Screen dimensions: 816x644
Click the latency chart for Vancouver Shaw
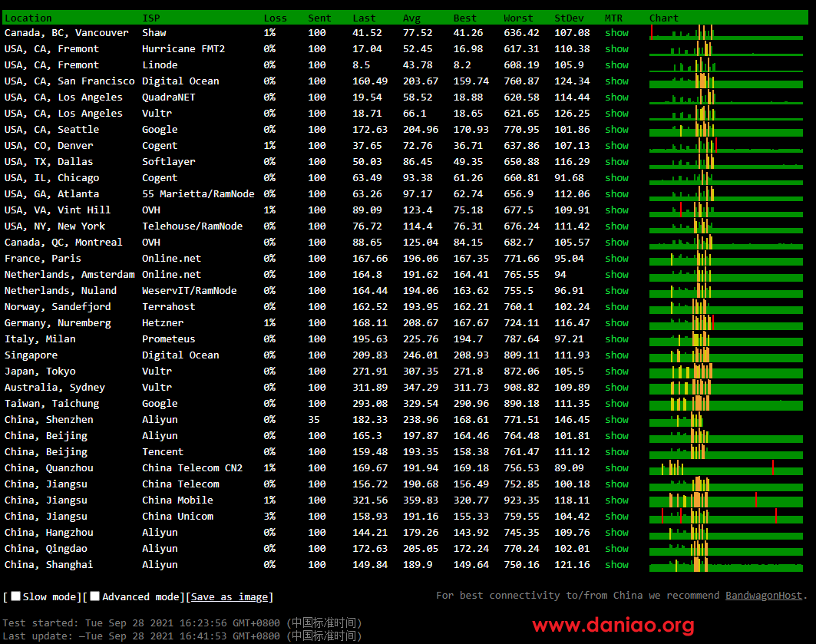pyautogui.click(x=726, y=33)
